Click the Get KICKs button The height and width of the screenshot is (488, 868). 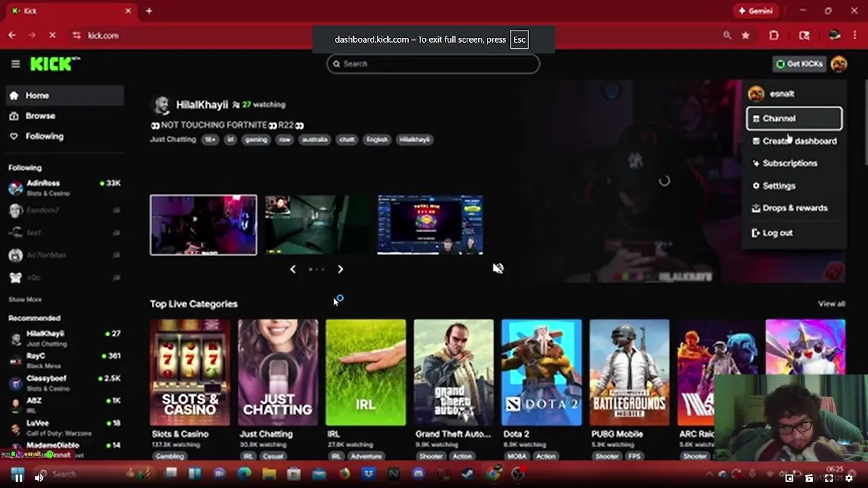click(x=800, y=64)
